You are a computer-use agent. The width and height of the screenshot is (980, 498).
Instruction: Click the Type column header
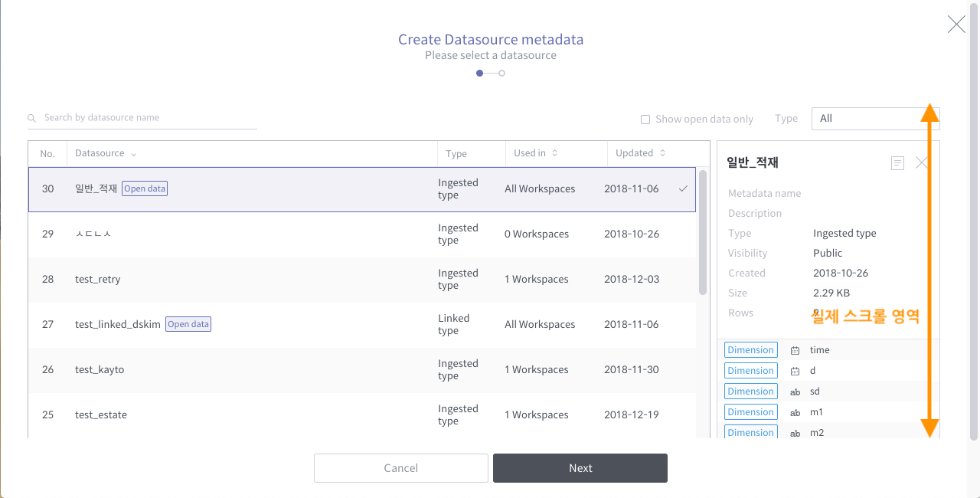coord(456,154)
